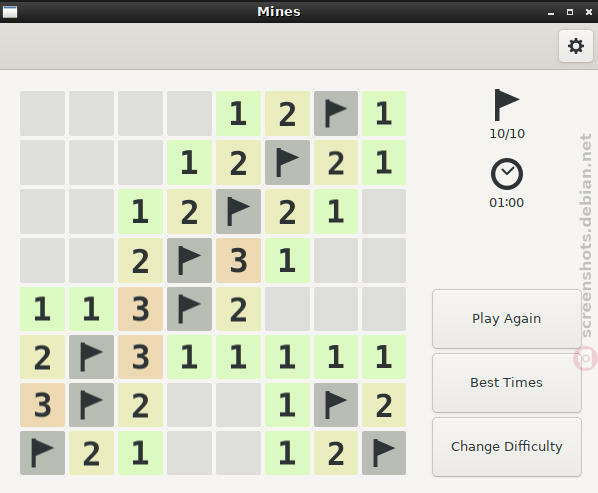Click the clock icon above 01:00
This screenshot has height=493, width=598.
coord(506,174)
